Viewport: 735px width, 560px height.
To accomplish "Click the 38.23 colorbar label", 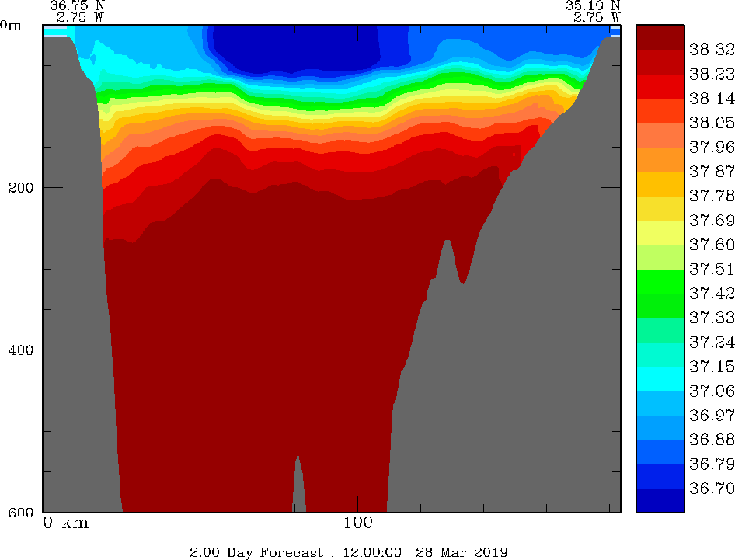I will [711, 74].
